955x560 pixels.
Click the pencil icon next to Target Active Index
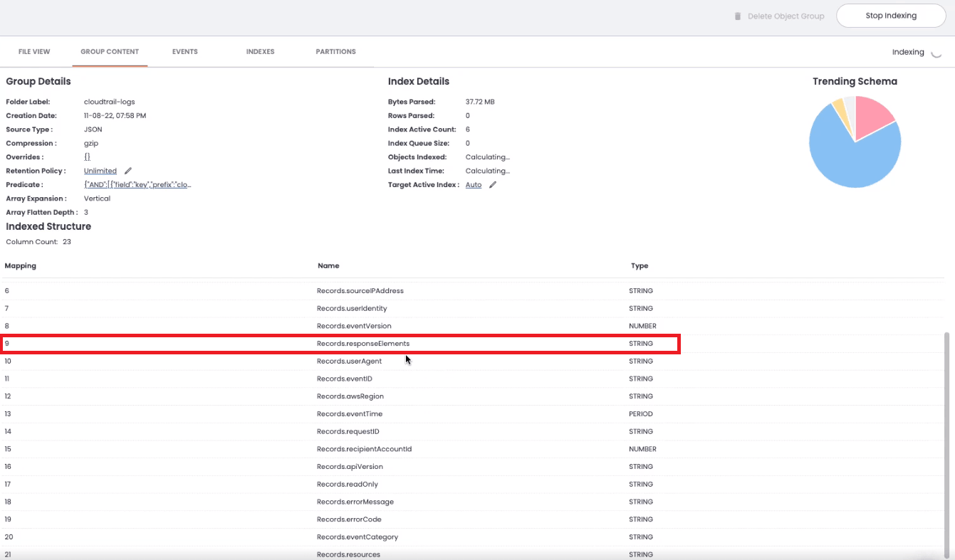(493, 184)
